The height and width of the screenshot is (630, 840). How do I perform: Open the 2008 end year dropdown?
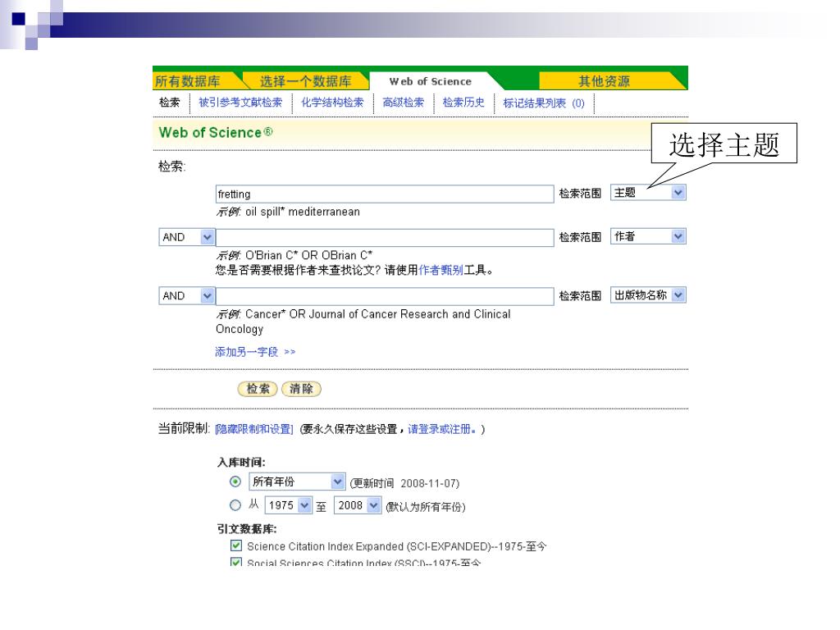358,505
